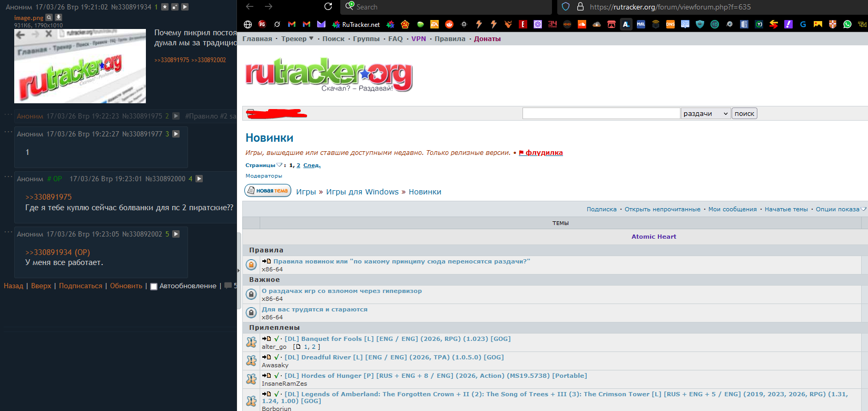Open the DNS bookmark icon
Screen dimensions: 868x411
click(670, 24)
